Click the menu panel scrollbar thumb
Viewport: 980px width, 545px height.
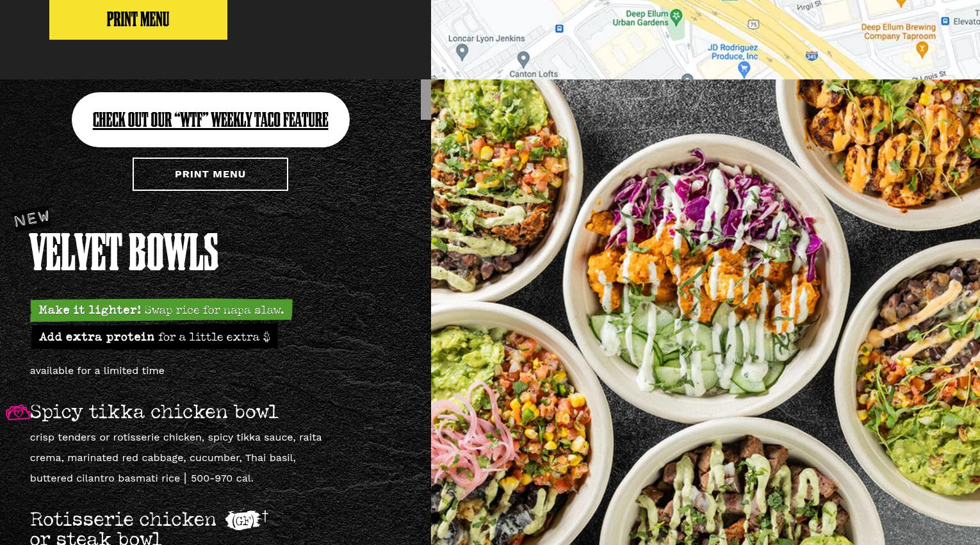click(426, 99)
